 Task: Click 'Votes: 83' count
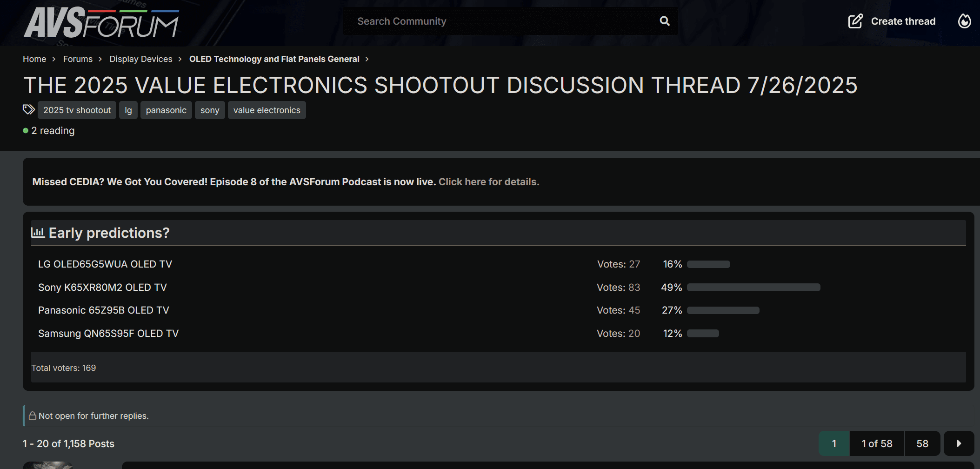(x=619, y=288)
